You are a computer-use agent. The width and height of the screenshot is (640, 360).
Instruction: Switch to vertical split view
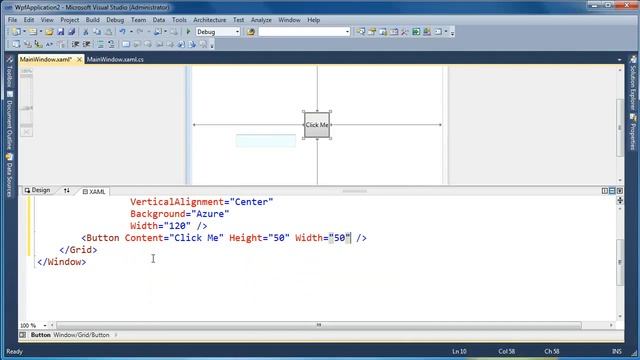[x=604, y=191]
